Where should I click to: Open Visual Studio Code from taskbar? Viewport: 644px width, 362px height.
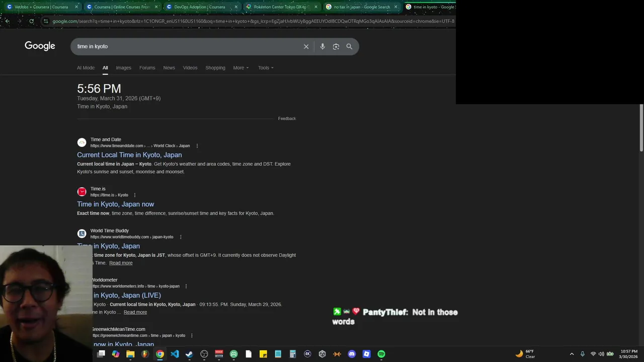pyautogui.click(x=175, y=354)
